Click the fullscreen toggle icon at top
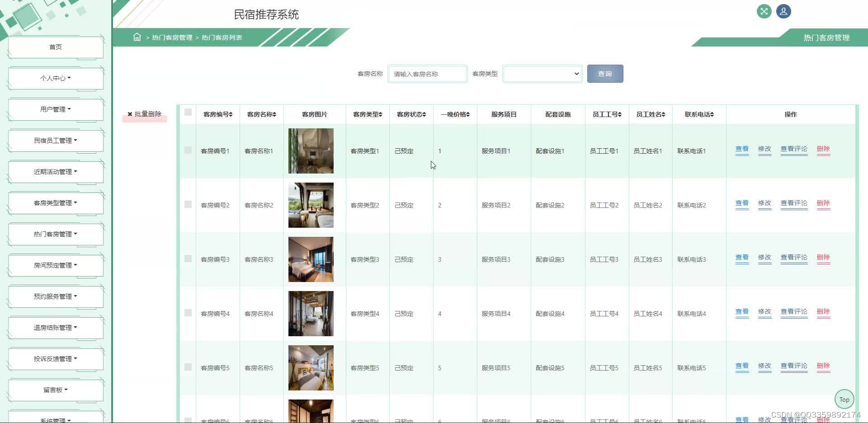Screen dimensions: 868x423 point(764,11)
